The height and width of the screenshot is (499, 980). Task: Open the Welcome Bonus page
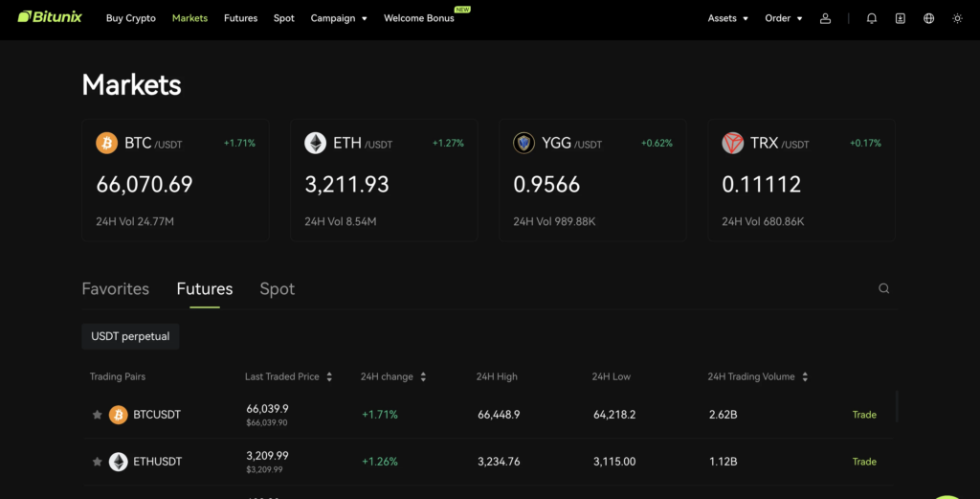[x=419, y=18]
